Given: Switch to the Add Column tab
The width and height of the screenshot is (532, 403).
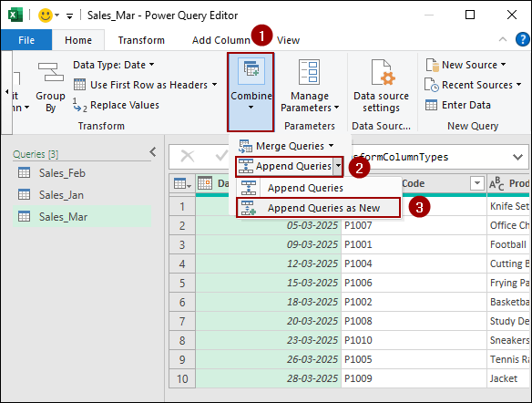Looking at the screenshot, I should (x=221, y=40).
